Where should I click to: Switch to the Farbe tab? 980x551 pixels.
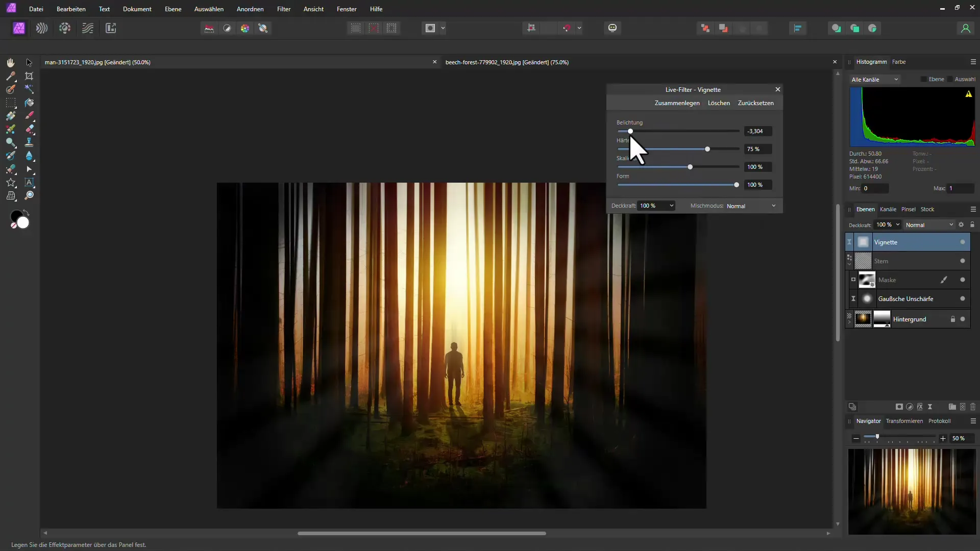899,62
